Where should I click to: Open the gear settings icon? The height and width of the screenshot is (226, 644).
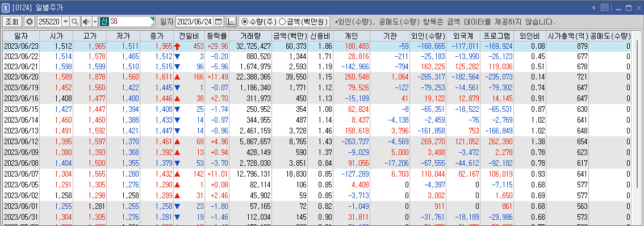coord(30,22)
